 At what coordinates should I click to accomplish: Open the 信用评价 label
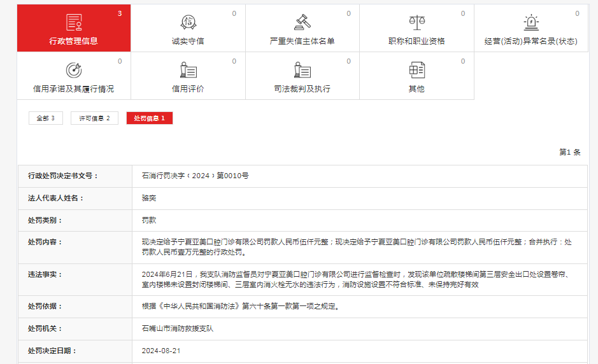tap(188, 89)
